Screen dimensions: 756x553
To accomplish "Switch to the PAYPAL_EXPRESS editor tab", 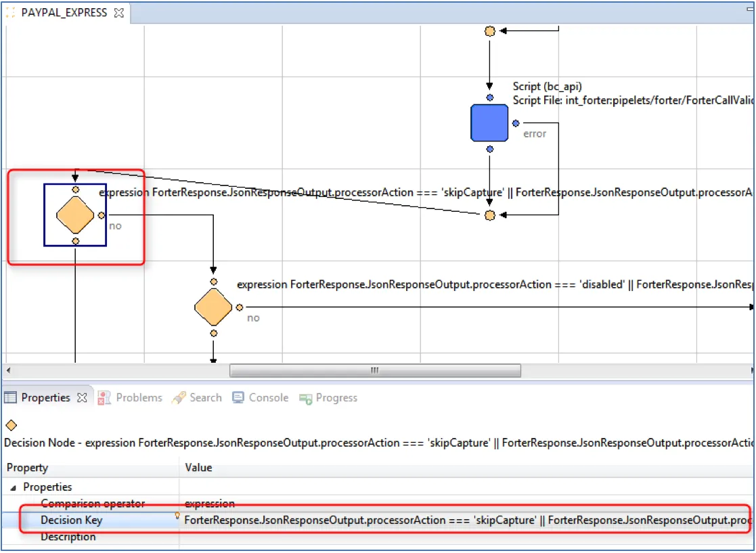I will [x=64, y=13].
